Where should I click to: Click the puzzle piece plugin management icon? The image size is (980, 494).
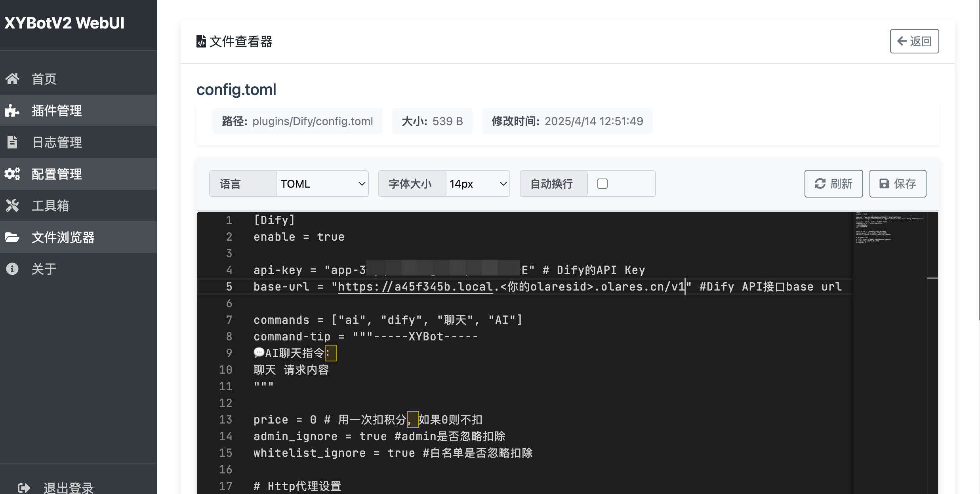click(12, 110)
